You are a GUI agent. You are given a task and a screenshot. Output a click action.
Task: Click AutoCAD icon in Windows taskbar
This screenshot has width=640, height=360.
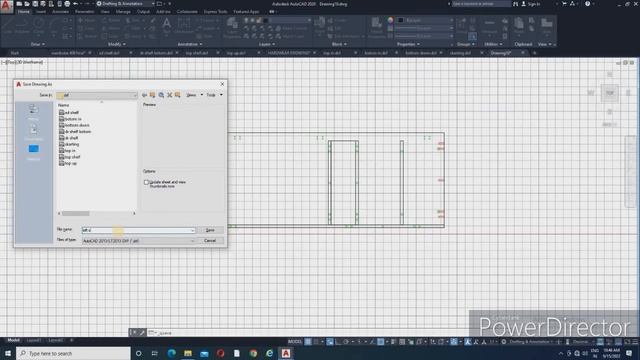286,353
